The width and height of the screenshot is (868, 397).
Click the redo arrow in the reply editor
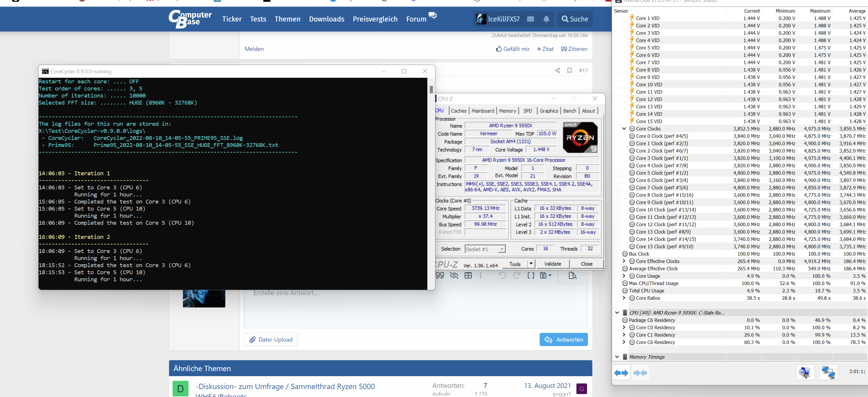coord(517,275)
